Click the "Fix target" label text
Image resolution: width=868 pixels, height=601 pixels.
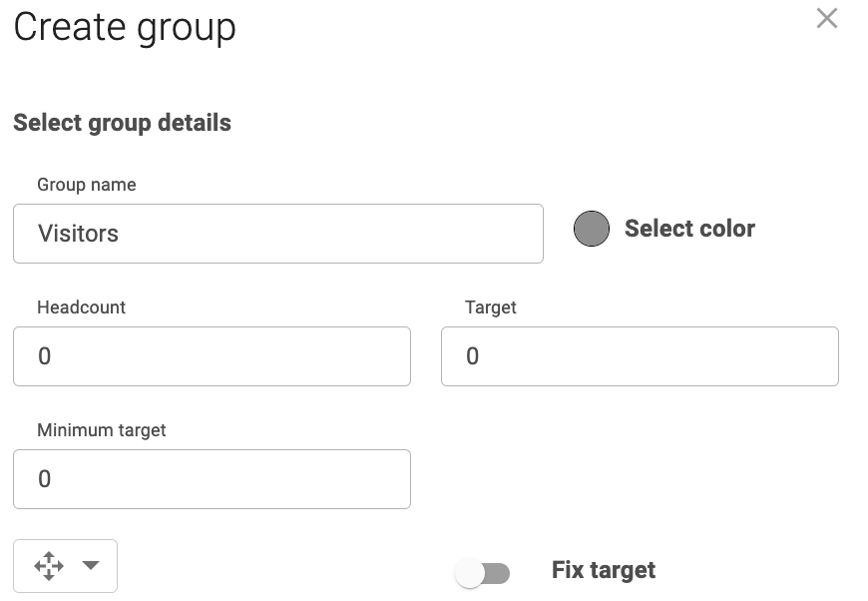604,570
